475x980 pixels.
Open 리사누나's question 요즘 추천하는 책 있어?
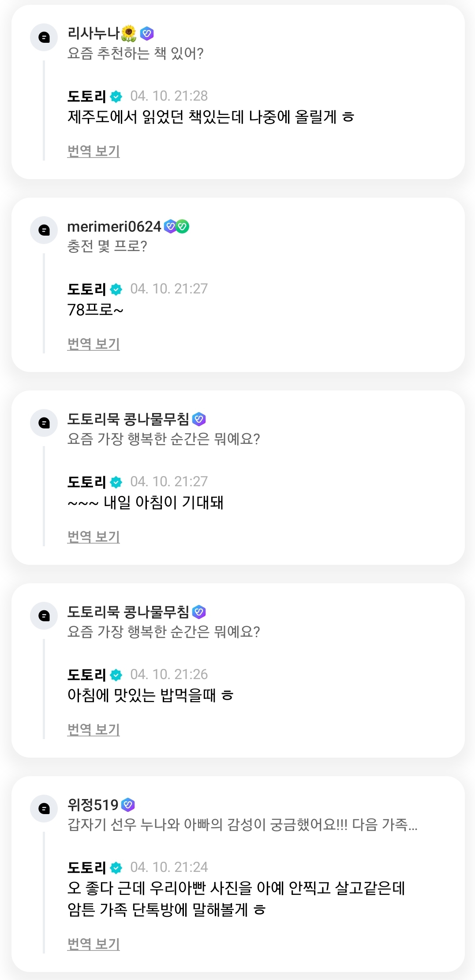click(x=135, y=53)
